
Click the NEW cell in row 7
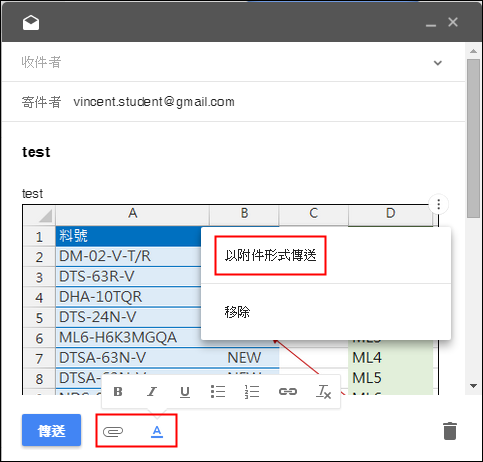pyautogui.click(x=244, y=358)
